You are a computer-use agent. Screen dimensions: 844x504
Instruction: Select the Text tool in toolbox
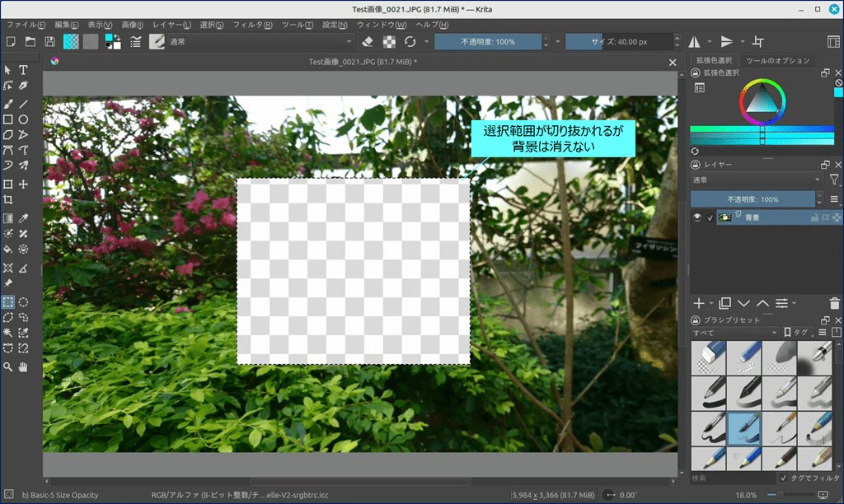click(x=24, y=70)
